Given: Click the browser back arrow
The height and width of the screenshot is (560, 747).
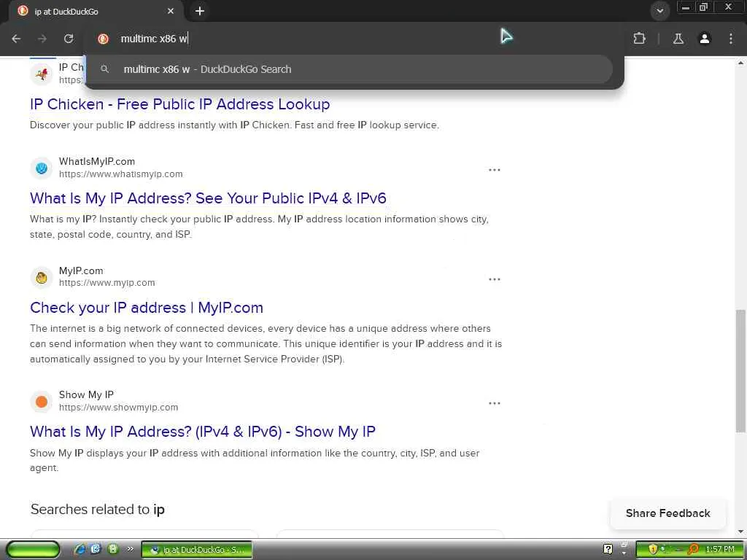Looking at the screenshot, I should coord(16,39).
